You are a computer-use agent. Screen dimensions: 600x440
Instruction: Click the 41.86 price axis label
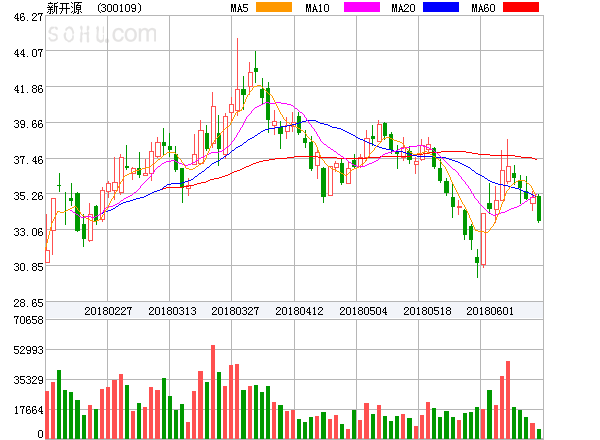coord(28,89)
